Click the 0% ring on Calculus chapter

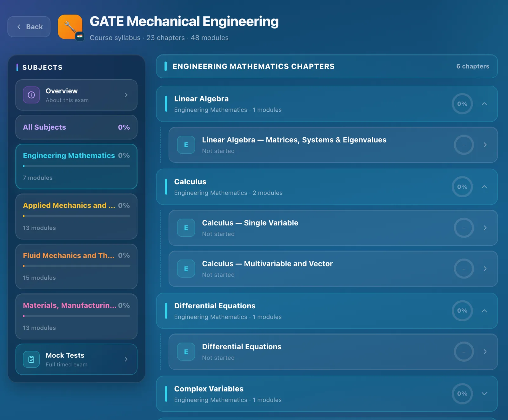pos(462,187)
